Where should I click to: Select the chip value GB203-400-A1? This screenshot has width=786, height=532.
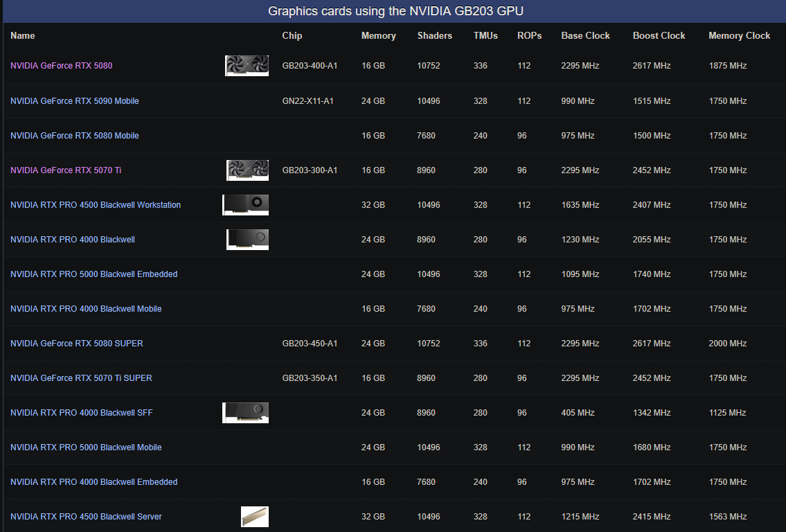tap(310, 66)
